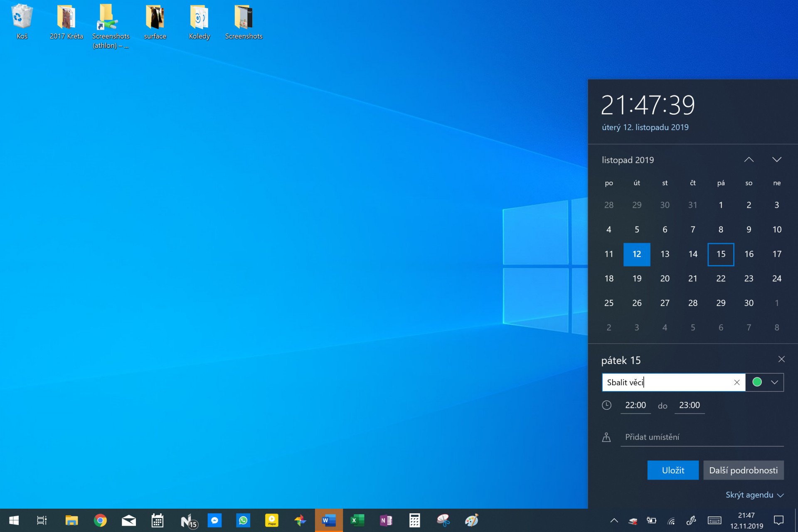Open the touch keyboard
The image size is (798, 532).
[x=714, y=520]
